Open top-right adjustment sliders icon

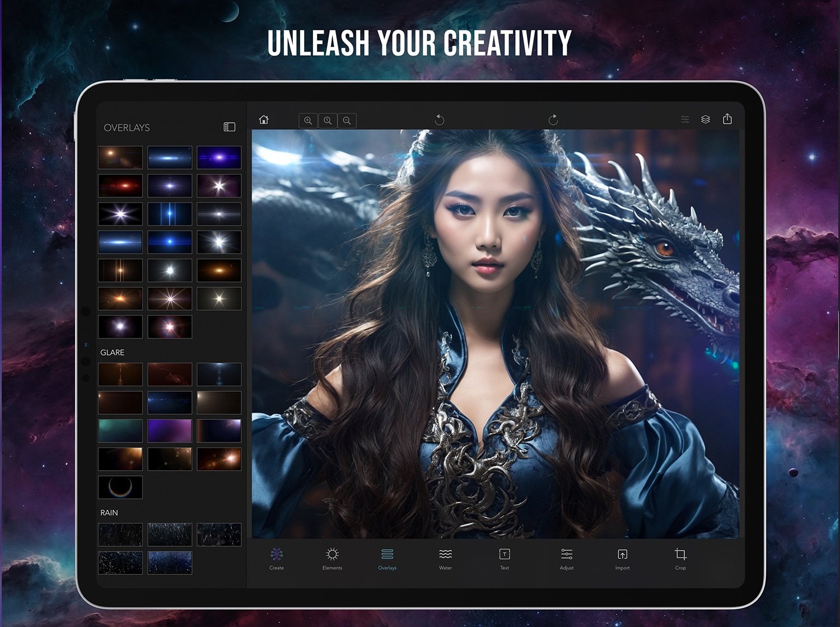pos(685,119)
